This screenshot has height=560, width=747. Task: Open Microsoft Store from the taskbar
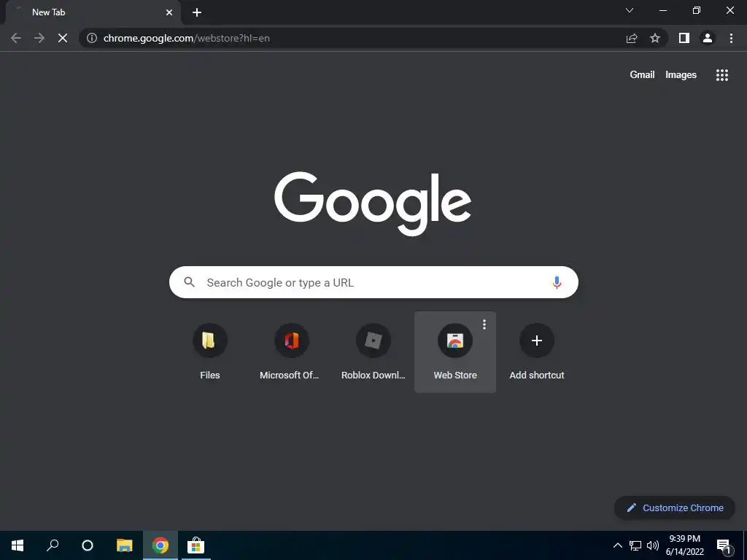(196, 545)
